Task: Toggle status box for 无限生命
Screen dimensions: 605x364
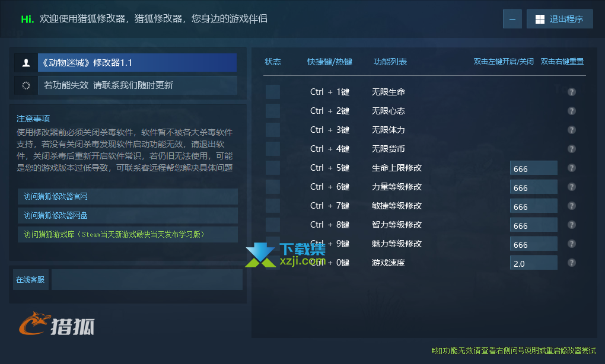Action: [273, 92]
